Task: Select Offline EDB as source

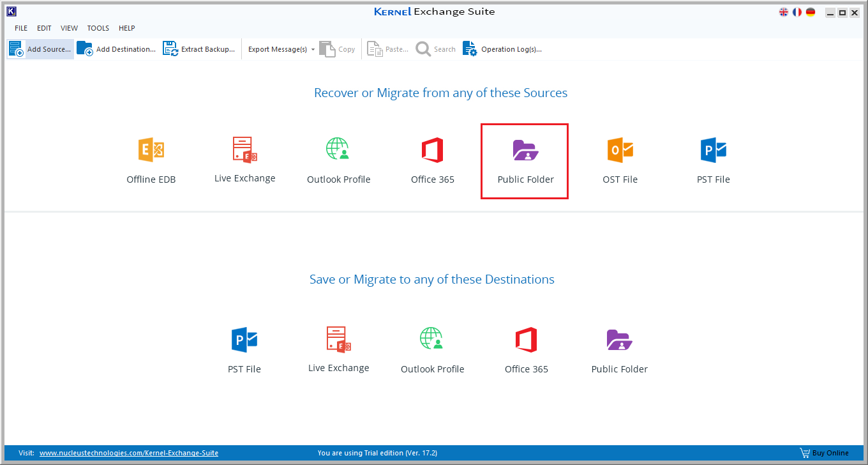Action: pos(151,161)
